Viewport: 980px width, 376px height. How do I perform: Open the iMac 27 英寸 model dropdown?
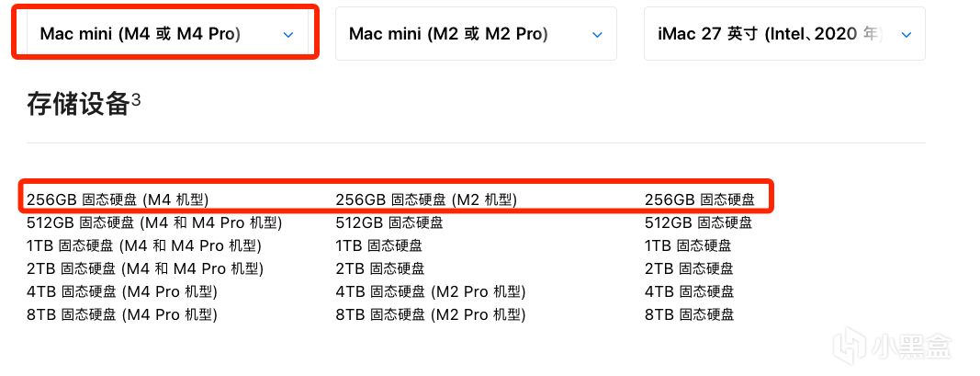tap(783, 34)
